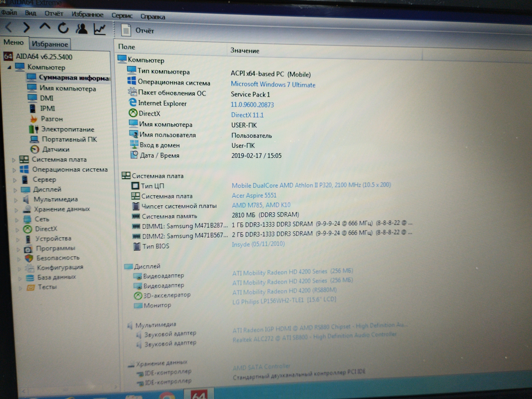Open DirectX 11.1 link
This screenshot has height=399, width=532.
pos(247,115)
